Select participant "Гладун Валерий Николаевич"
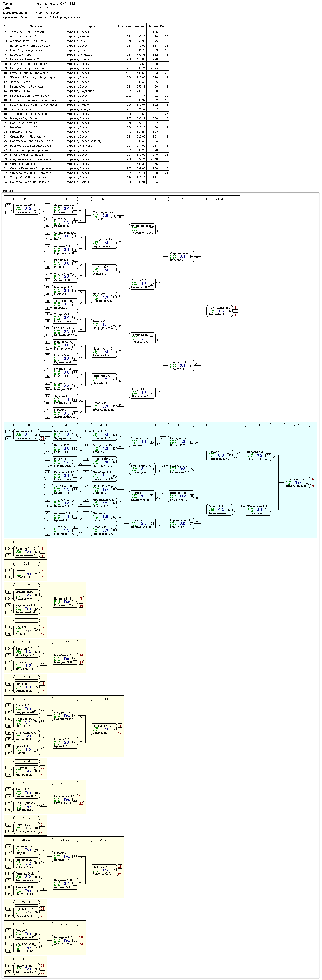The width and height of the screenshot is (322, 980). 29,64
